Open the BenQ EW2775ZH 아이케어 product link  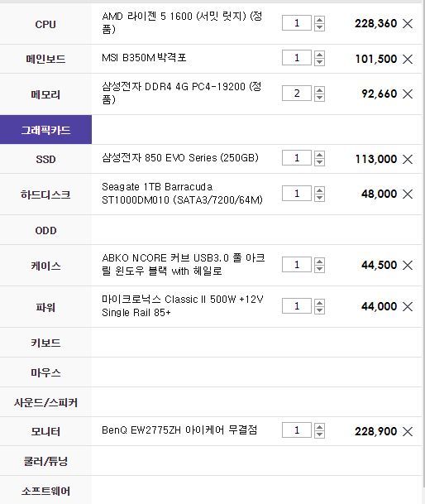pos(179,430)
